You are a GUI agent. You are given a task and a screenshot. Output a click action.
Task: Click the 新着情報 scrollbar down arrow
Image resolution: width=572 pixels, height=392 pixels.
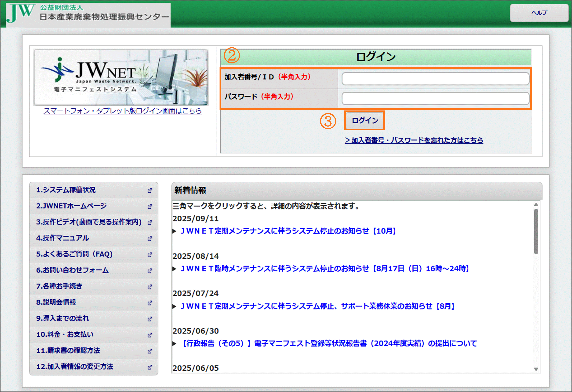click(x=536, y=369)
